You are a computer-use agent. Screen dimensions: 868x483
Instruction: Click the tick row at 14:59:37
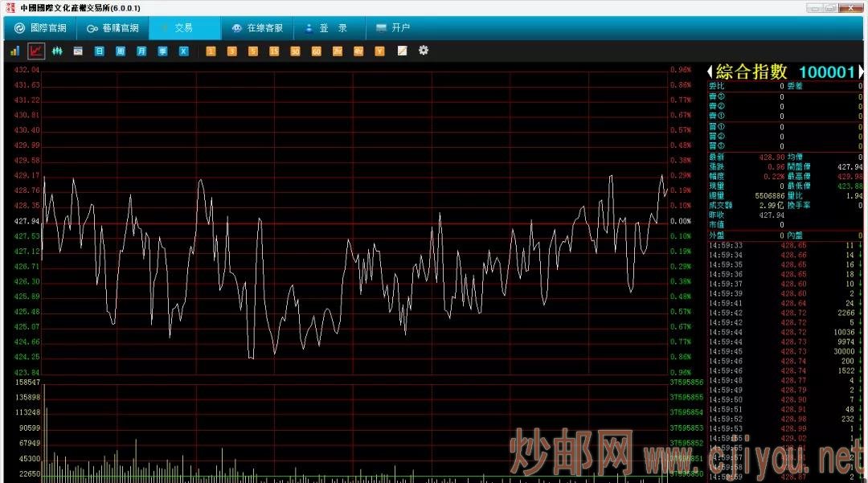(x=785, y=284)
